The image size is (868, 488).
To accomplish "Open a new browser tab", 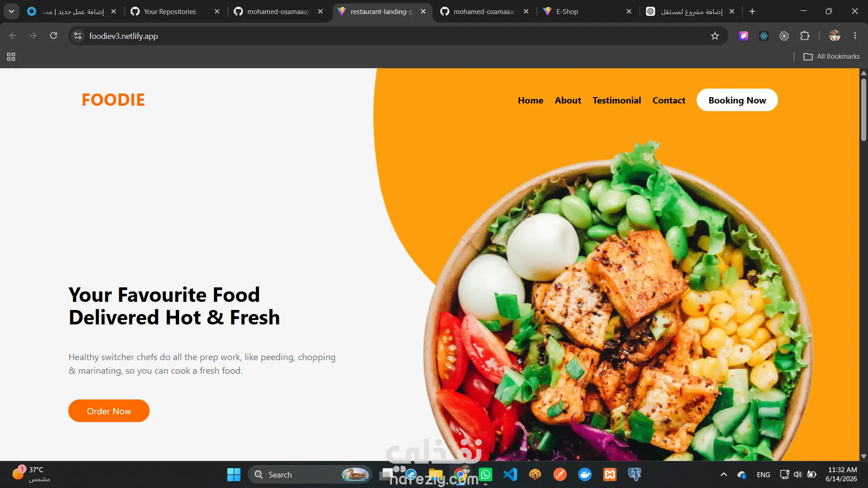I will click(752, 11).
